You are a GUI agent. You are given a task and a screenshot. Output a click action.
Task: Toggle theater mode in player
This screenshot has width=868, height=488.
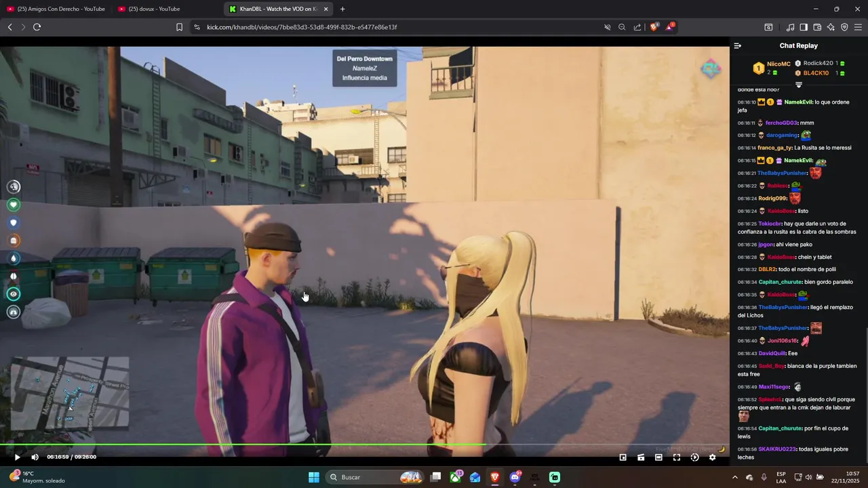[x=658, y=457]
